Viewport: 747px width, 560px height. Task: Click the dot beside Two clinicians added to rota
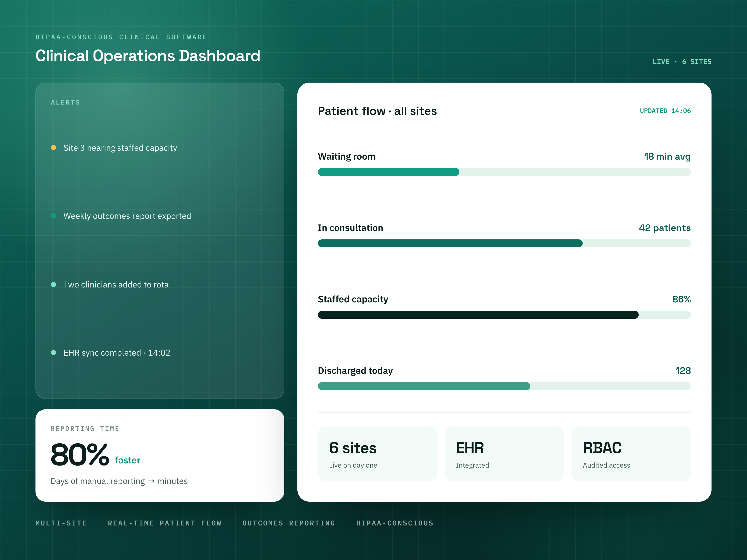[53, 285]
